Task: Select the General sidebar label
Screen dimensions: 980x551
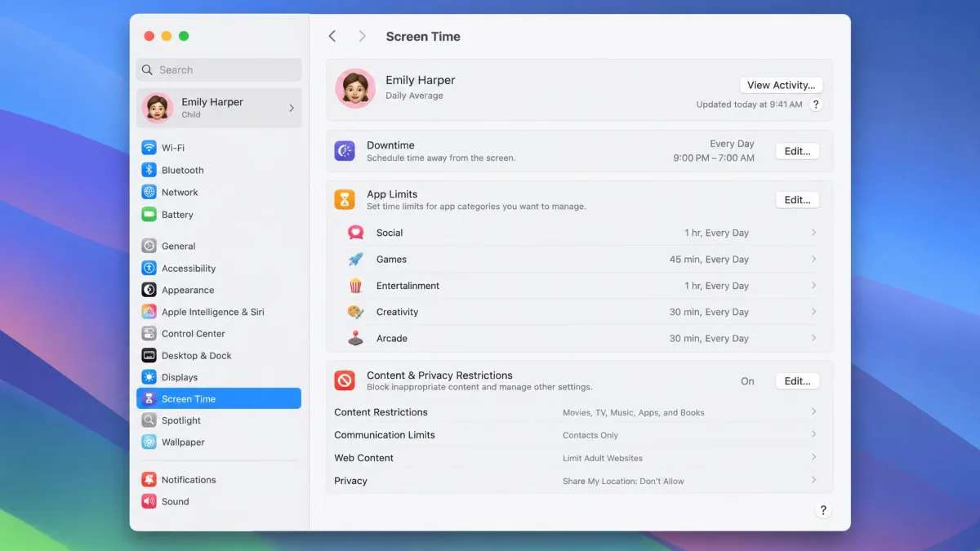Action: (178, 246)
